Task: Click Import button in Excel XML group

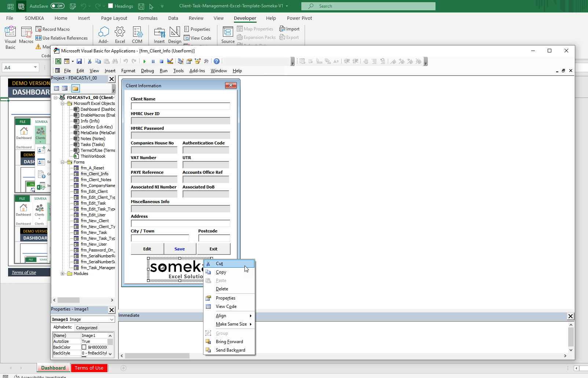Action: [290, 29]
